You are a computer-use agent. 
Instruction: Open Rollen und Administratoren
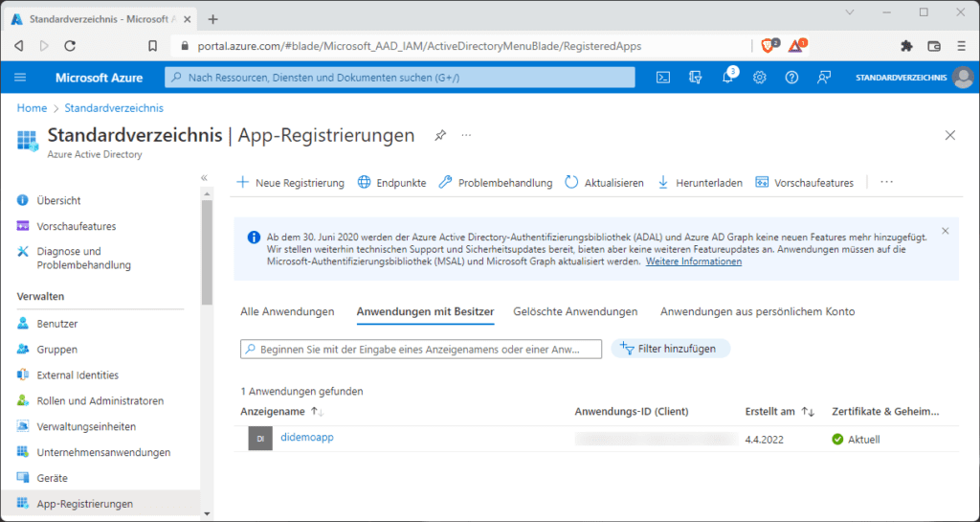[100, 400]
